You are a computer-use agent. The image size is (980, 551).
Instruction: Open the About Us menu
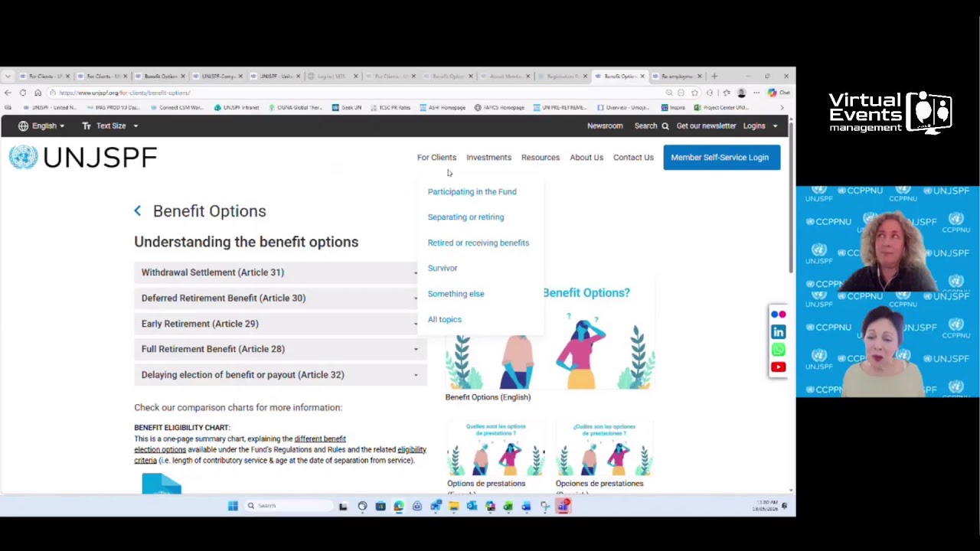[x=586, y=158]
